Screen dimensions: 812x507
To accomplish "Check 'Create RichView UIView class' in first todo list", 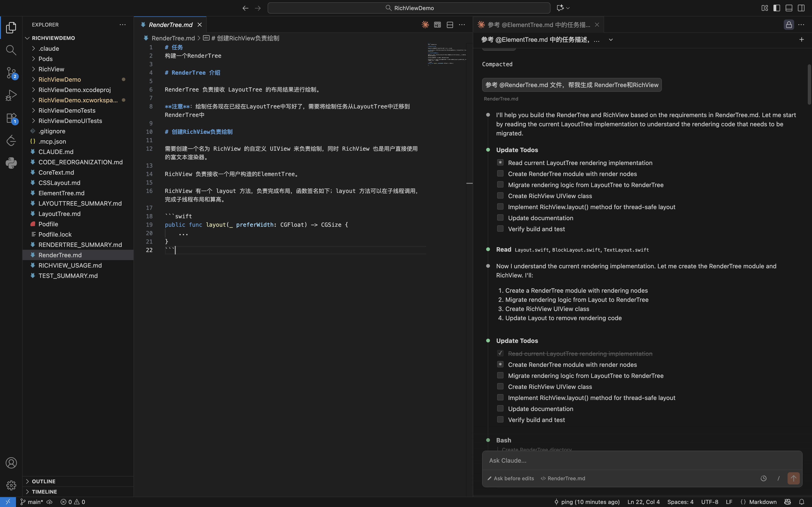I will (x=500, y=196).
